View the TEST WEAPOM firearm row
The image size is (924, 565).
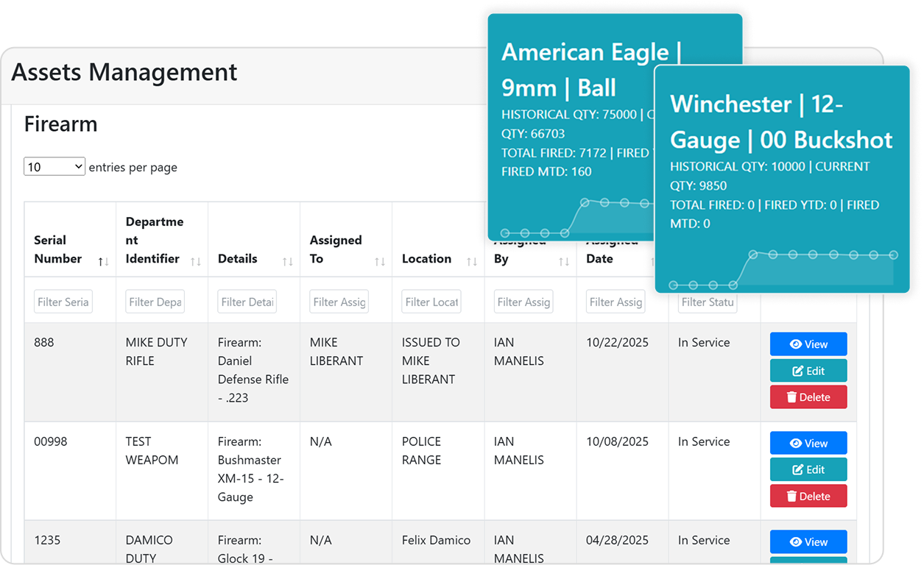(x=808, y=444)
